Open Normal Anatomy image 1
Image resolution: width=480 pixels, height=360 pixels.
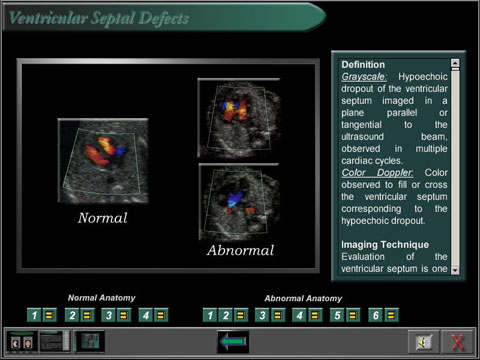tap(34, 315)
